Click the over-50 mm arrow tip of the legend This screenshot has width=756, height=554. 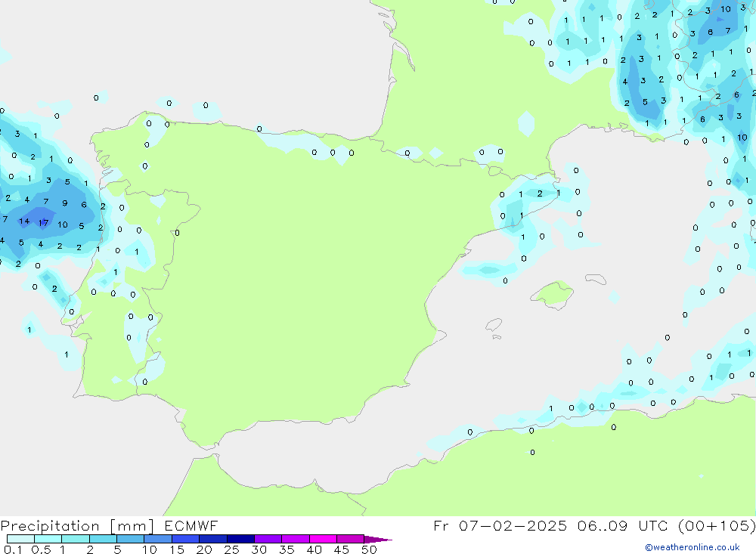378,539
